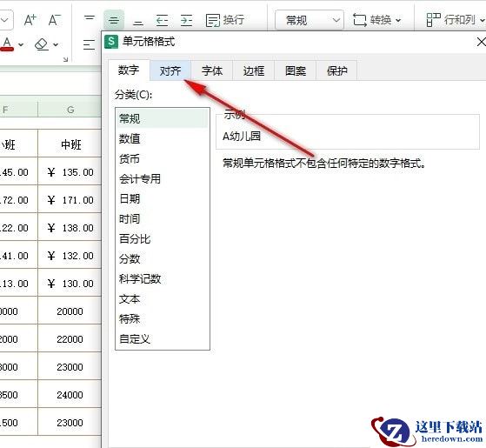This screenshot has width=486, height=448.
Task: Click the increase indent icon
Action: click(x=186, y=21)
